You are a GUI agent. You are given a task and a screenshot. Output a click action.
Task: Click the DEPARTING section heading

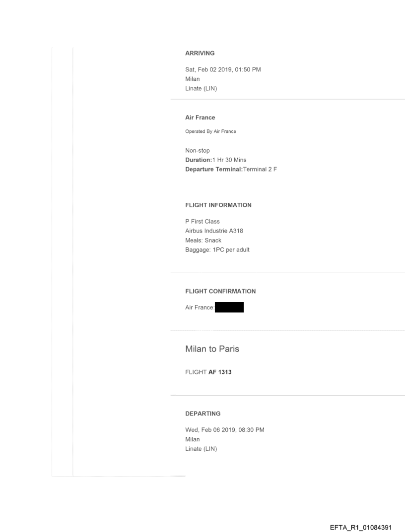click(x=202, y=413)
